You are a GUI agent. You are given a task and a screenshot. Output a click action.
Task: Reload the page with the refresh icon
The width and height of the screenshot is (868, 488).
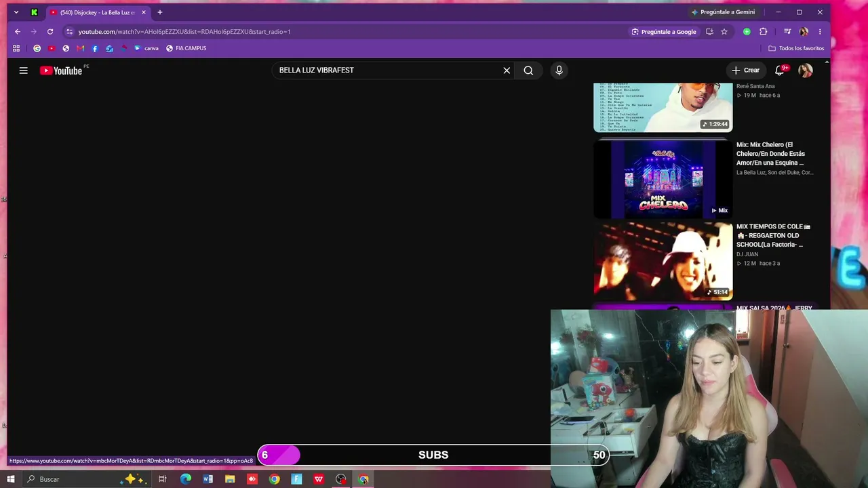[x=50, y=32]
